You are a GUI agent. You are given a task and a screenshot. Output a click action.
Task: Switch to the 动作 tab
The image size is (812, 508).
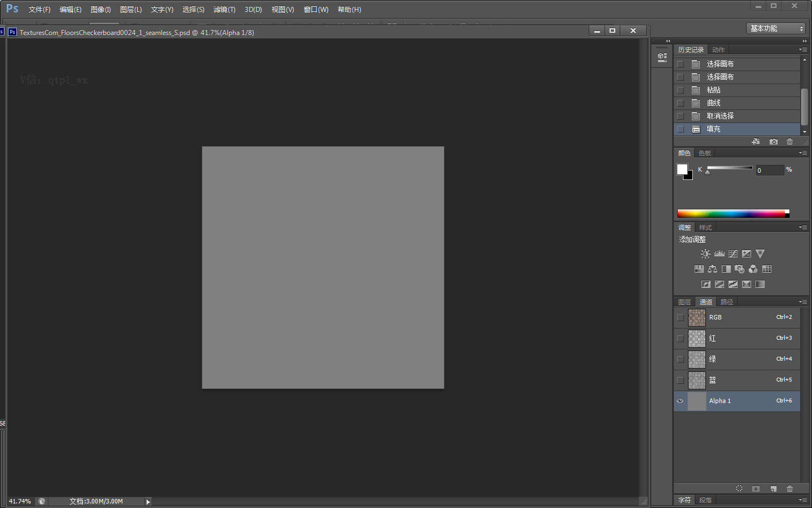click(x=718, y=50)
